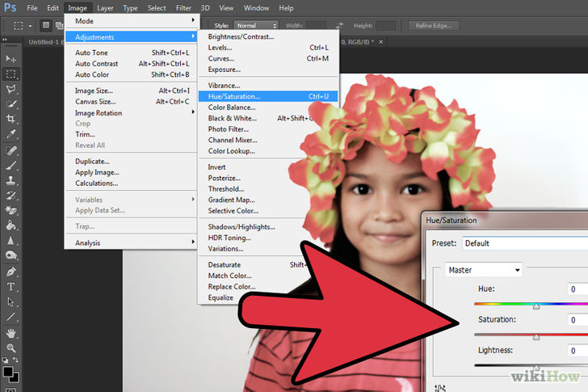This screenshot has width=588, height=392.
Task: Expand the tools panel double-arrow
Action: (x=5, y=40)
